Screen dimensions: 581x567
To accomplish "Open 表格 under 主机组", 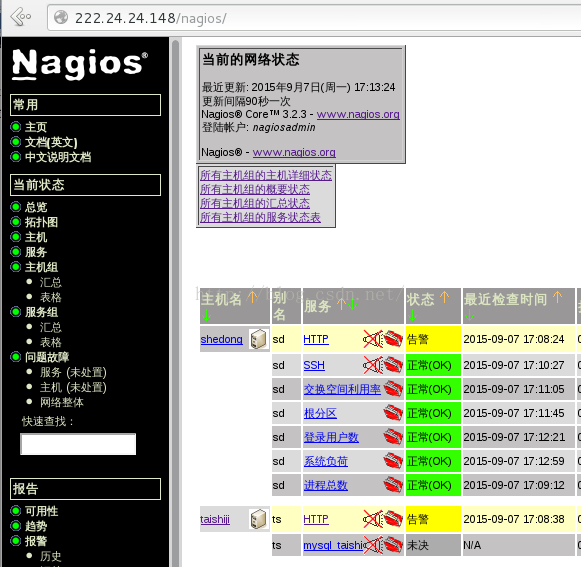I will 51,297.
